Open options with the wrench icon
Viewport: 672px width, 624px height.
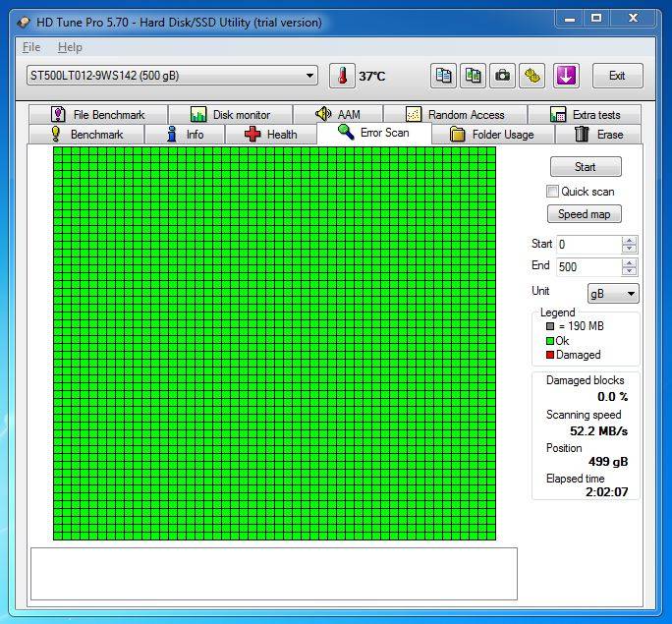(532, 76)
